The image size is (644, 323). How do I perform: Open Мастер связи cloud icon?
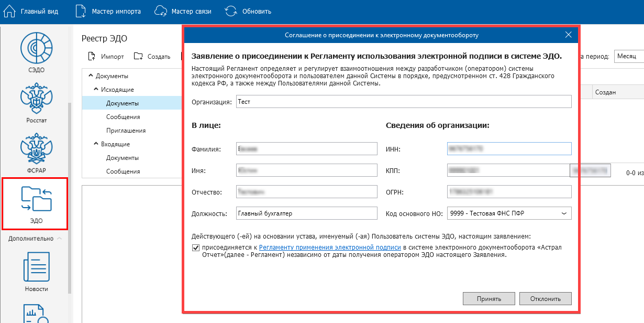coord(161,11)
